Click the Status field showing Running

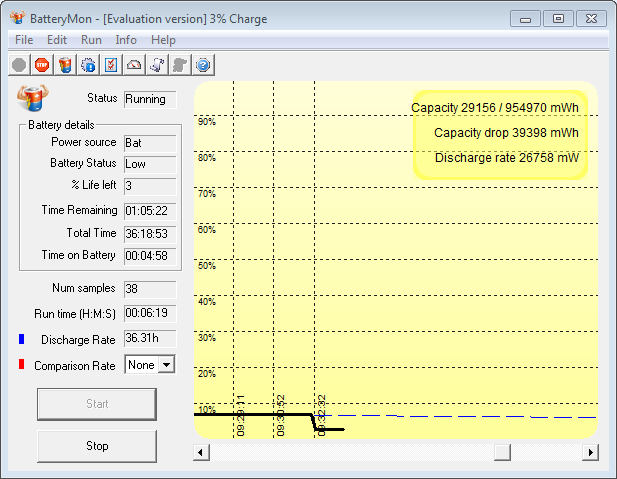pos(150,99)
